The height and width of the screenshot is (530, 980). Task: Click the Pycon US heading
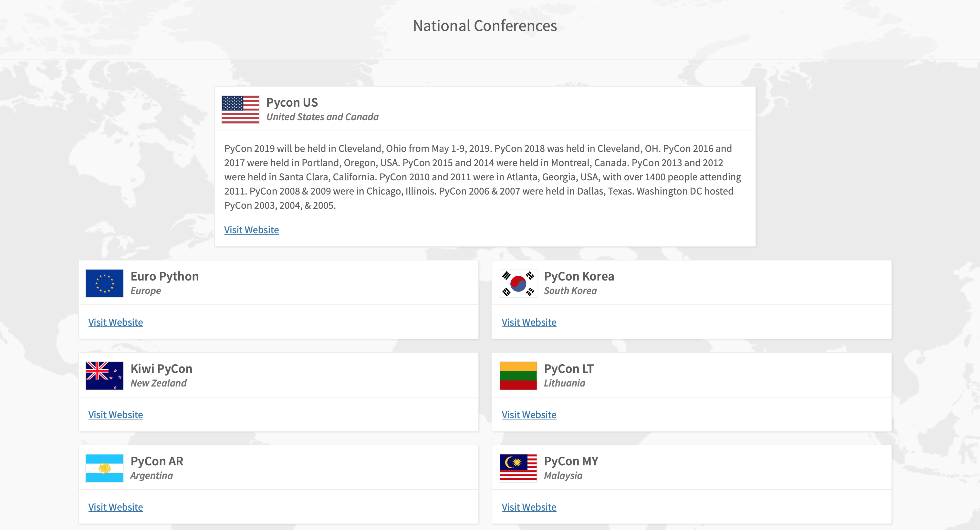pyautogui.click(x=292, y=102)
